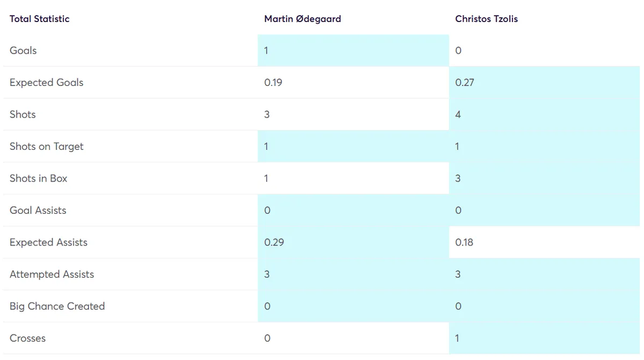Click the Shots in Box label
The height and width of the screenshot is (360, 644).
pyautogui.click(x=39, y=178)
